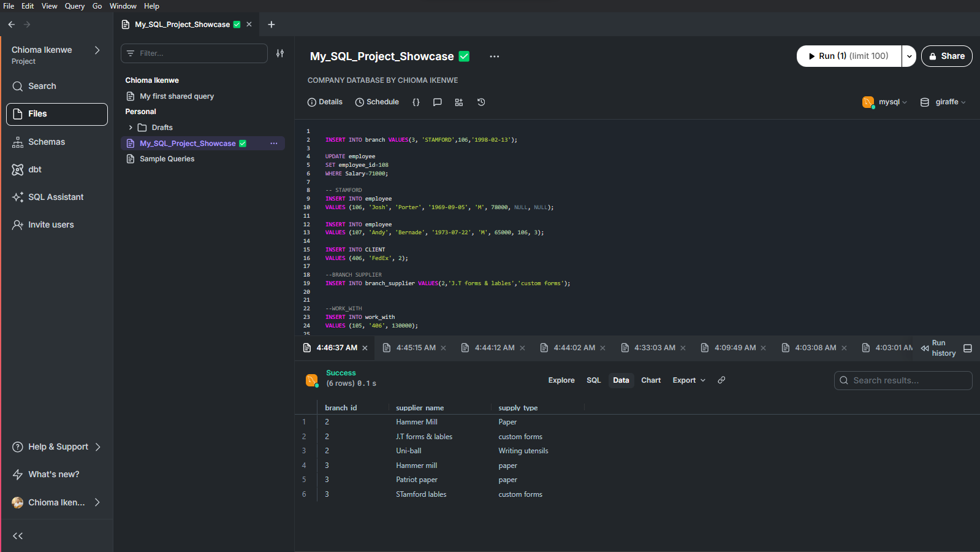
Task: Open the mysql connection dropdown
Action: click(885, 102)
